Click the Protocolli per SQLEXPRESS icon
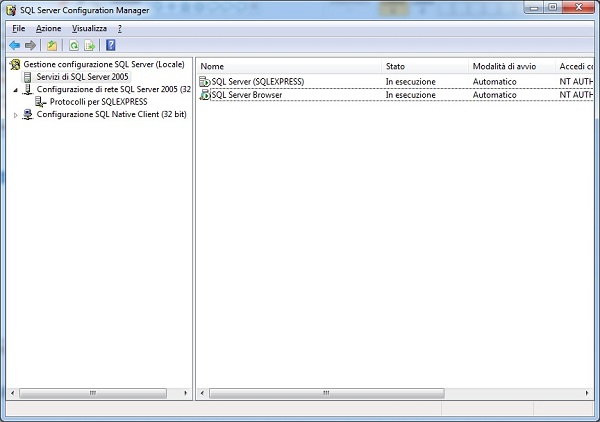The image size is (600, 422). coord(40,102)
